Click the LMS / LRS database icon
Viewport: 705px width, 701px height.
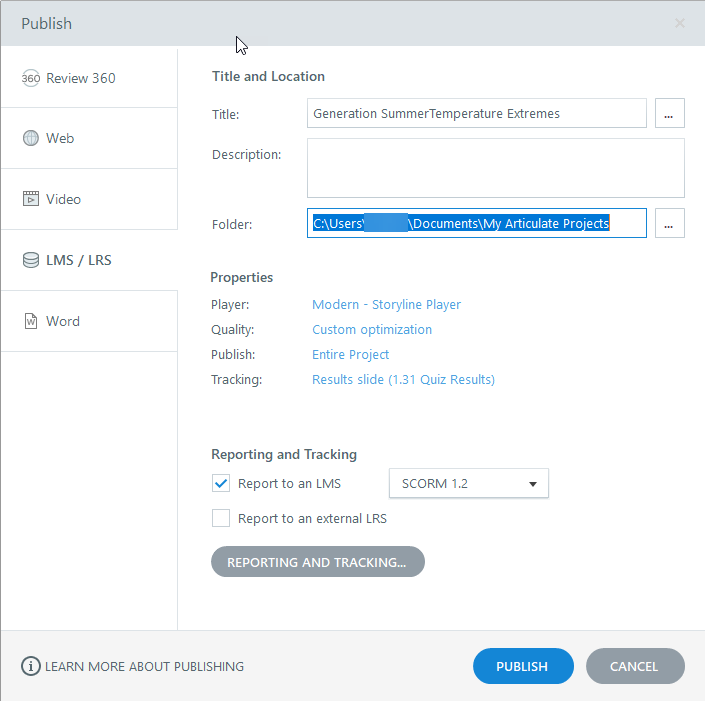click(31, 260)
